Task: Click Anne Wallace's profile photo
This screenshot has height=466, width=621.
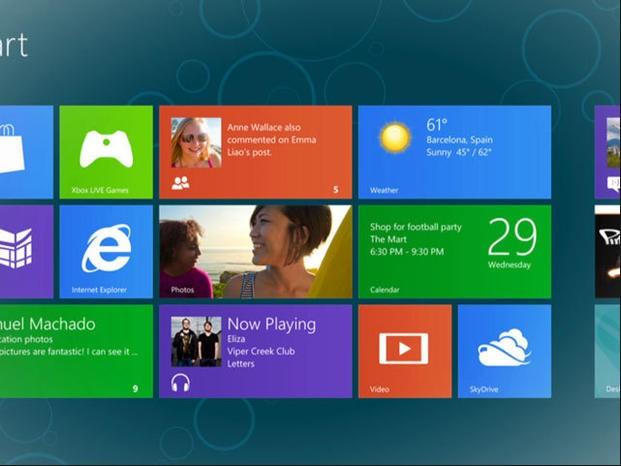Action: coord(196,143)
